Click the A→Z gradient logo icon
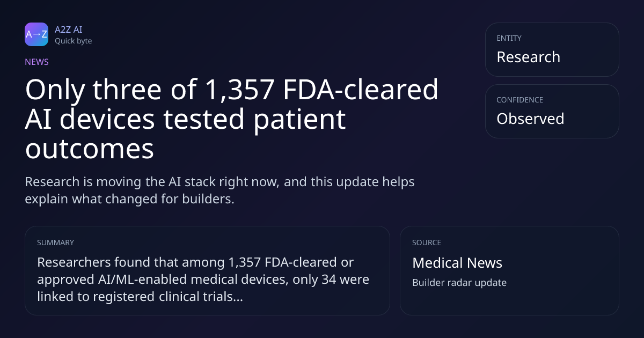 tap(36, 34)
